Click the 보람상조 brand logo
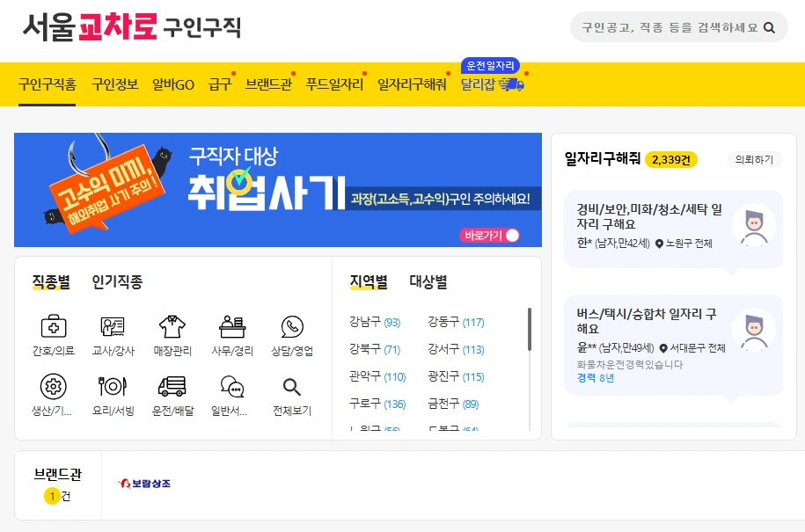This screenshot has width=805, height=532. coord(144,484)
